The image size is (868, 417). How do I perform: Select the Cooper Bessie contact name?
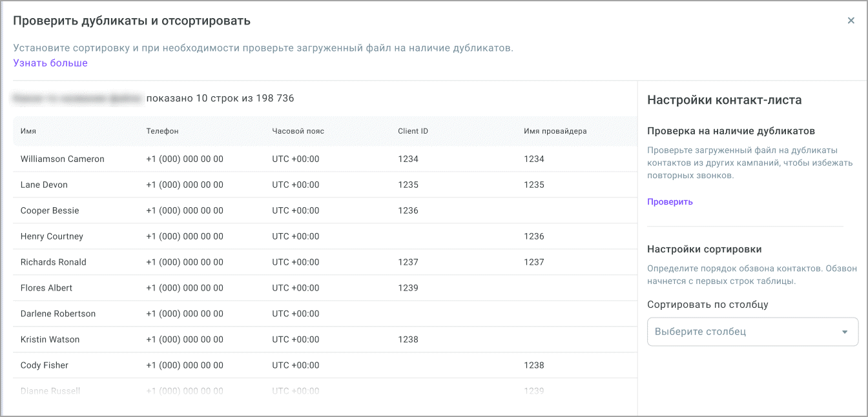(50, 210)
